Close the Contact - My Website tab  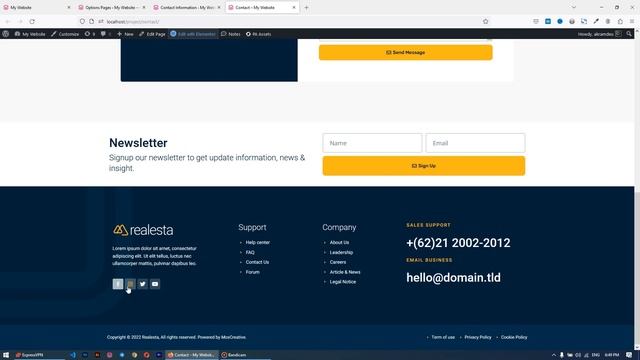coord(294,7)
